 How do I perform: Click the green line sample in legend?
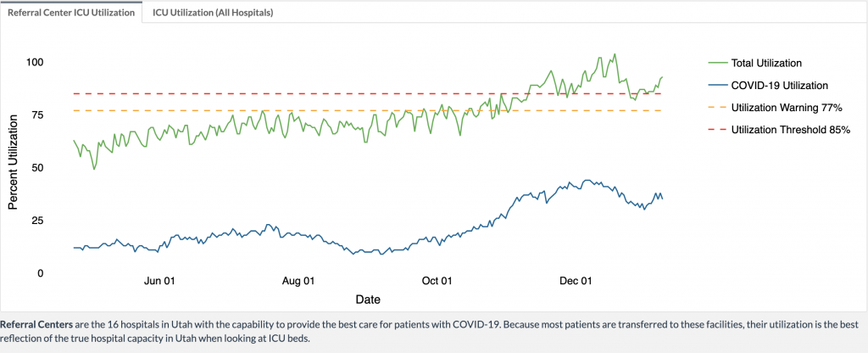[x=719, y=63]
